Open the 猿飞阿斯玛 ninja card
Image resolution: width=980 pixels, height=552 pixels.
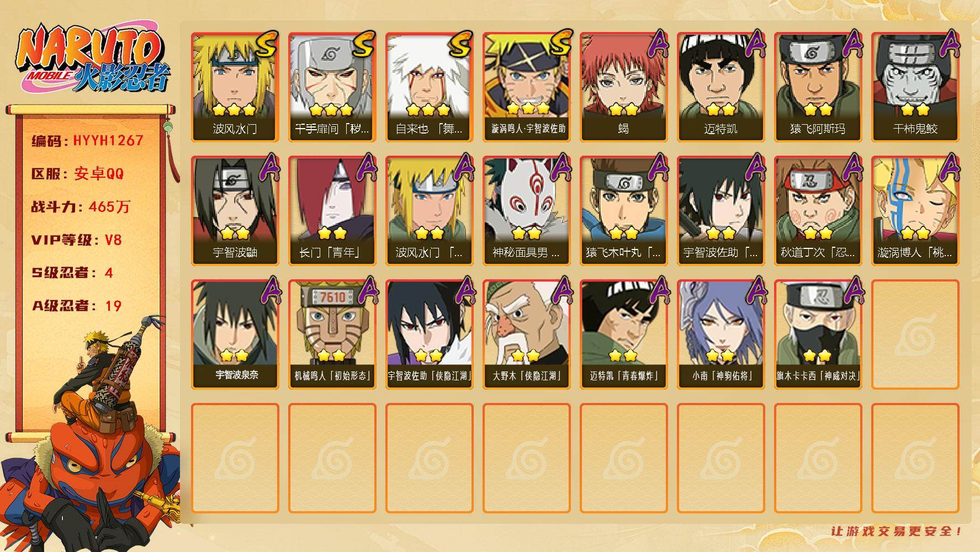(x=818, y=87)
